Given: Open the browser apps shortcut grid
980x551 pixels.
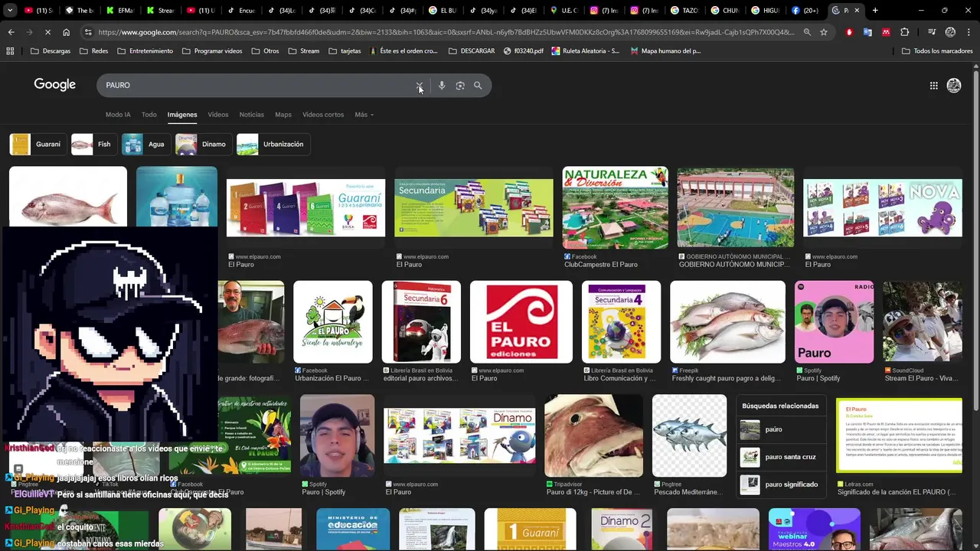Looking at the screenshot, I should [10, 51].
